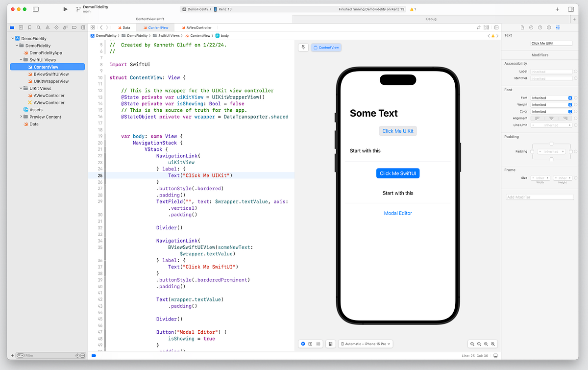Switch to the Data tab
This screenshot has height=370, width=588.
(124, 27)
